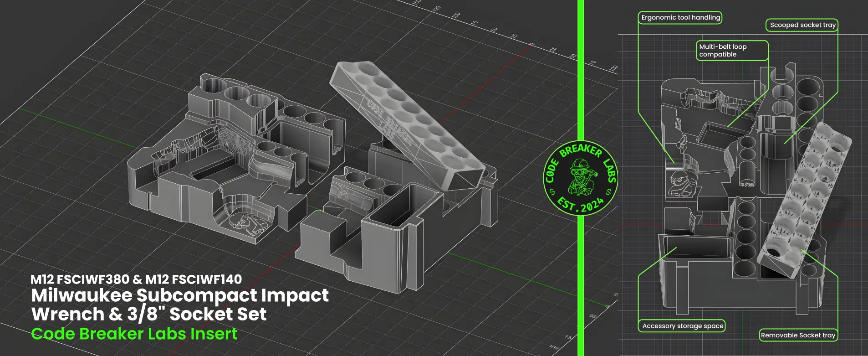Select the Accessory storage space label
The height and width of the screenshot is (356, 868).
tap(682, 326)
